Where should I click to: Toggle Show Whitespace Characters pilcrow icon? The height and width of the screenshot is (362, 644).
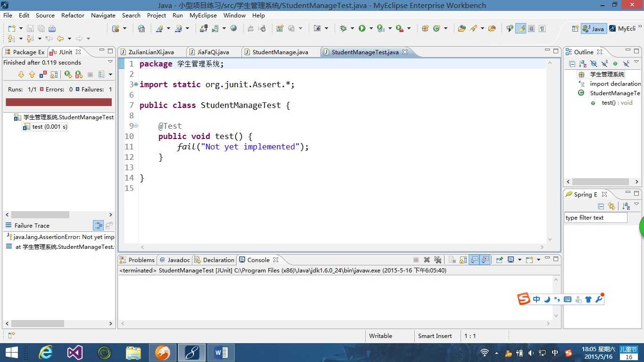tap(542, 28)
